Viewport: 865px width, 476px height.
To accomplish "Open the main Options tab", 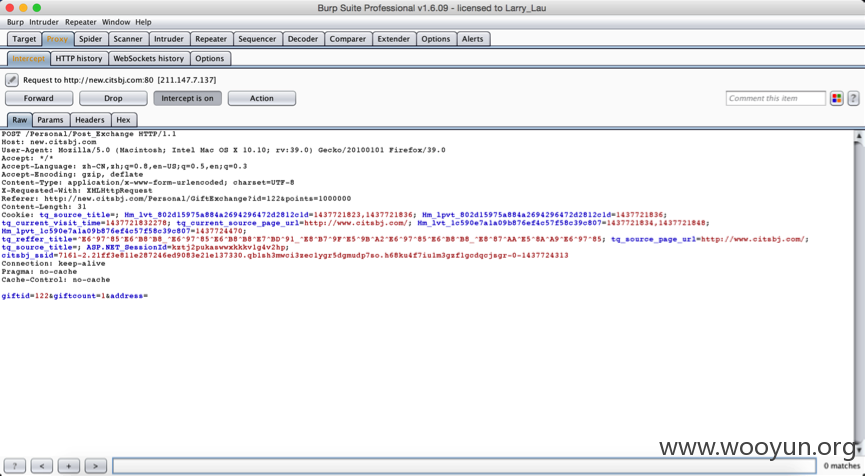I will click(436, 39).
